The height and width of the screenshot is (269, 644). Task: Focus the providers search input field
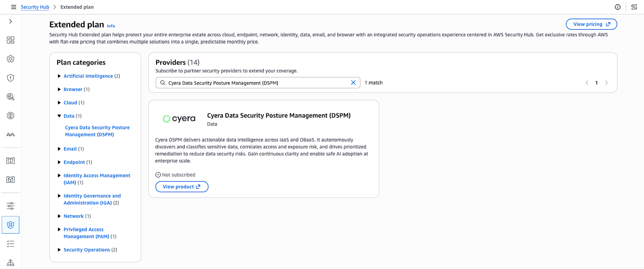click(258, 83)
